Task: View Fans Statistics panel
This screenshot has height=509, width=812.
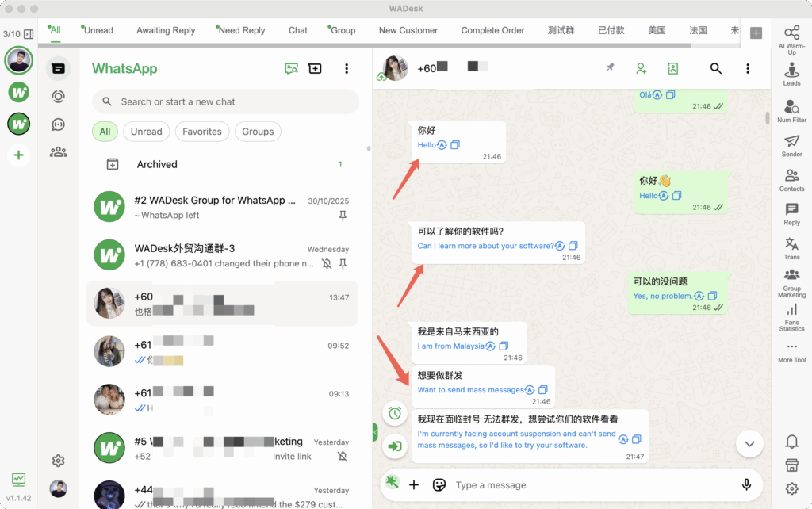Action: coord(791,316)
